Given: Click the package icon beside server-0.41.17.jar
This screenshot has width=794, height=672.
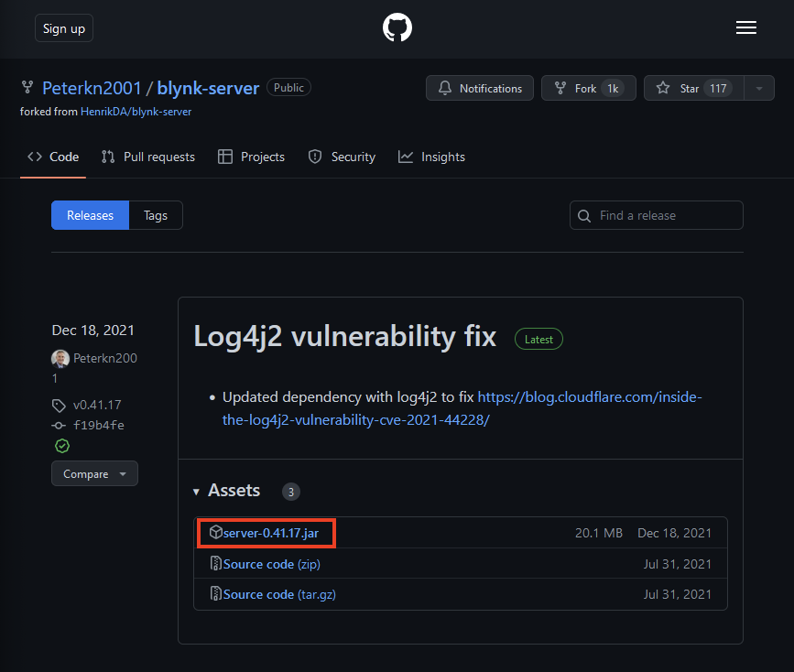Looking at the screenshot, I should 216,532.
